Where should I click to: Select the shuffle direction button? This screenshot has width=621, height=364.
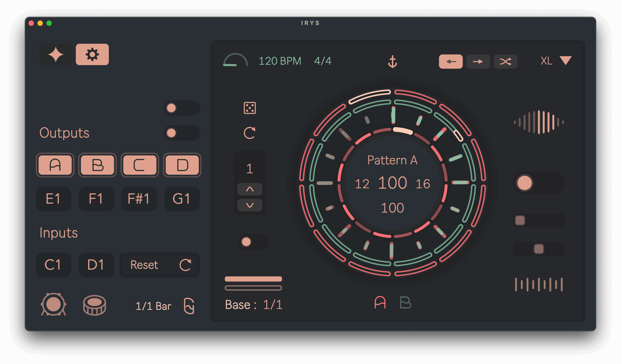pos(505,61)
